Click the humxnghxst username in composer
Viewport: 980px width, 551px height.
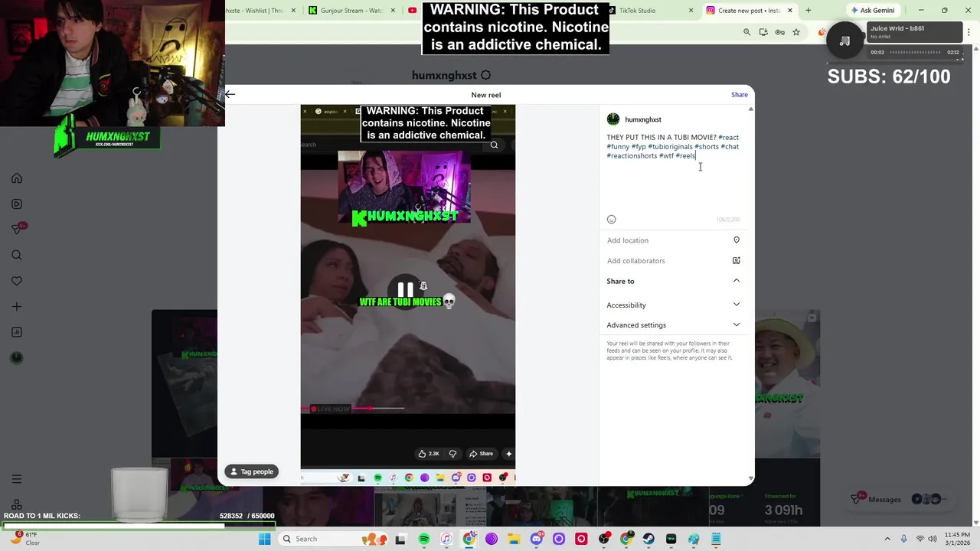tap(643, 119)
